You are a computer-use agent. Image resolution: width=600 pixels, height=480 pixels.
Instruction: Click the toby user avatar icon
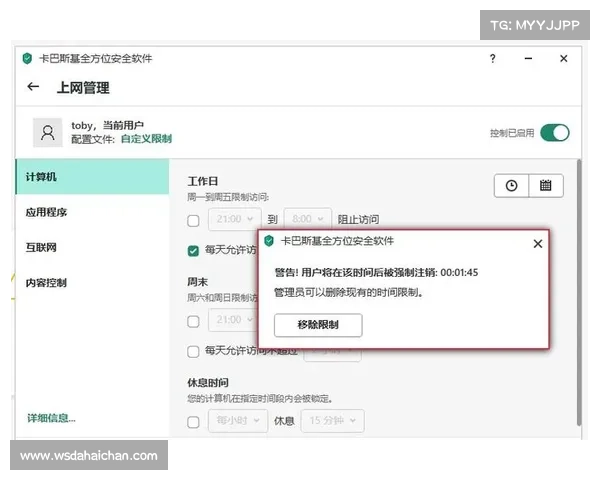(48, 132)
